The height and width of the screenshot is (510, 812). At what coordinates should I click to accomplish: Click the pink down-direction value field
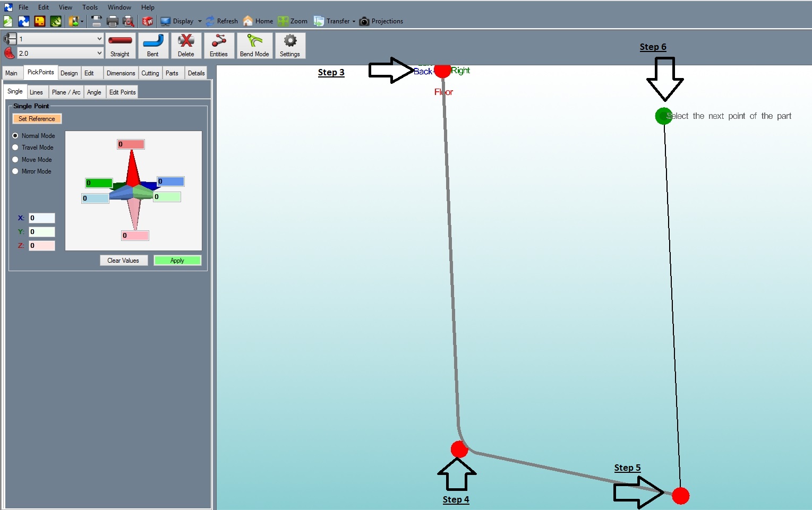click(x=135, y=236)
